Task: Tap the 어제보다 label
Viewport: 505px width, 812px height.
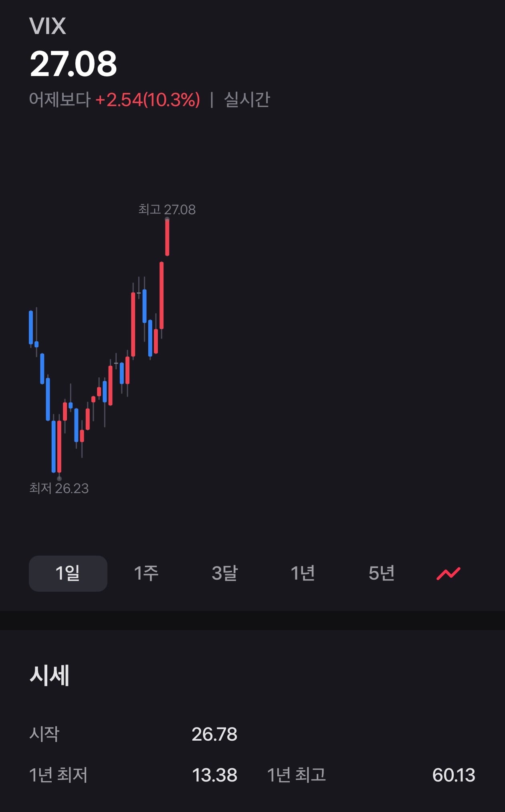Action: click(60, 99)
